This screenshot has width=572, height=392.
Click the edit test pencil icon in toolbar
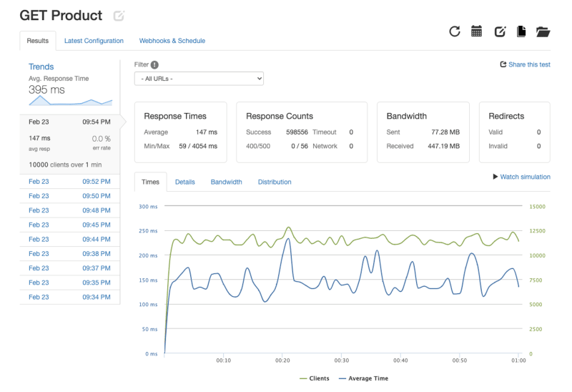tap(500, 31)
